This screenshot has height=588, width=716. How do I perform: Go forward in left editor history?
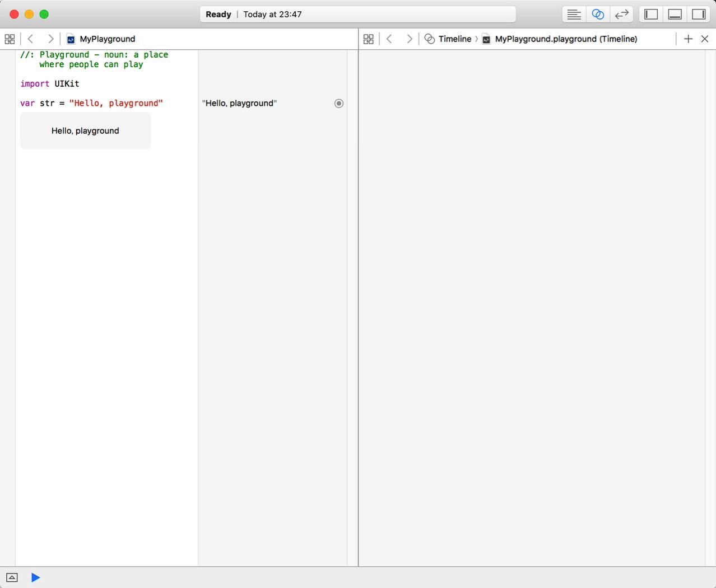point(50,39)
